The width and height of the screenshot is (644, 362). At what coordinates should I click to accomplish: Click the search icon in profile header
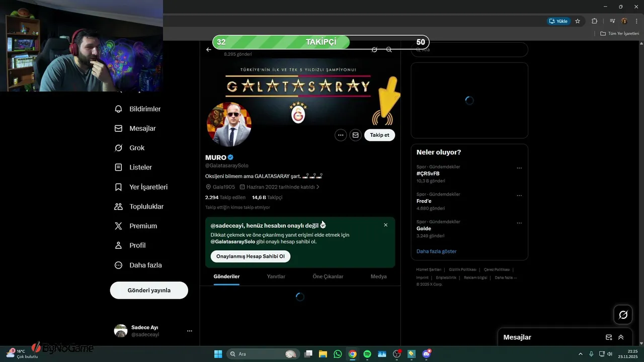point(389,50)
